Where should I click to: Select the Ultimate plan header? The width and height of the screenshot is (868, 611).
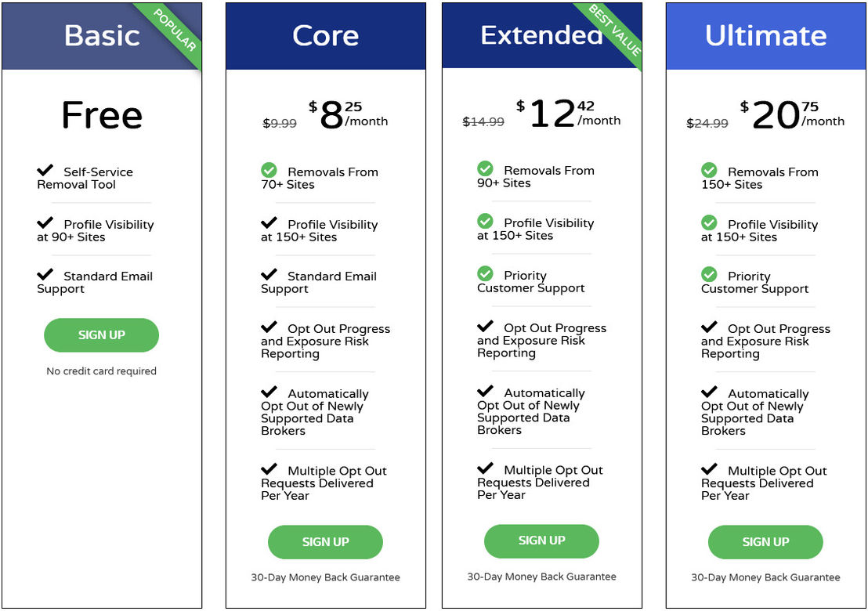point(765,36)
